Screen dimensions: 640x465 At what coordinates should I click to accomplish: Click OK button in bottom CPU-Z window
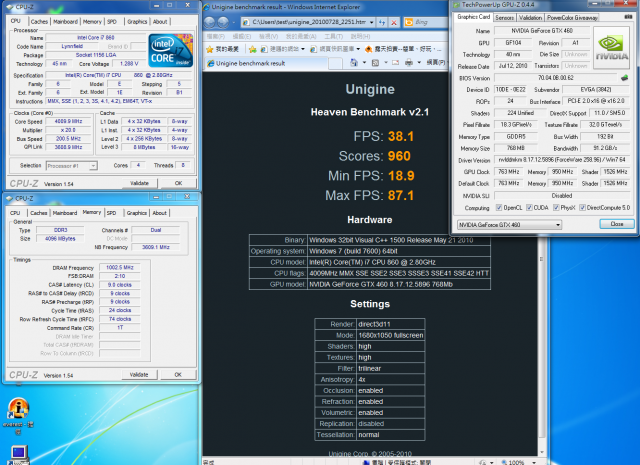pyautogui.click(x=178, y=375)
